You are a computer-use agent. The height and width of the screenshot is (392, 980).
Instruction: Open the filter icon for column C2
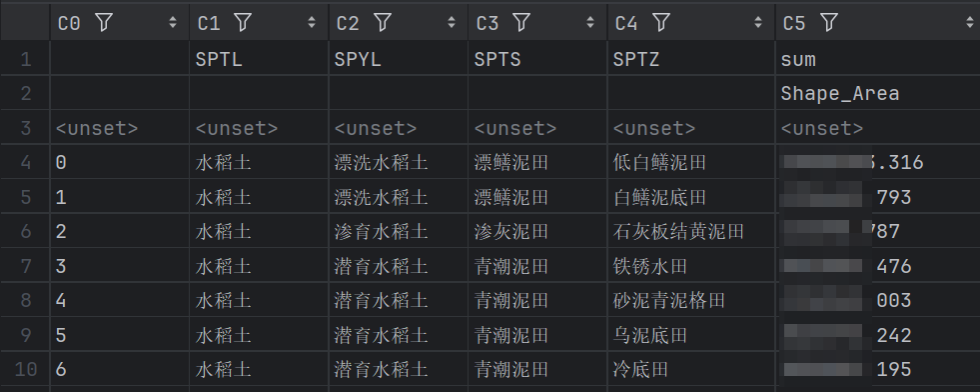pyautogui.click(x=383, y=23)
